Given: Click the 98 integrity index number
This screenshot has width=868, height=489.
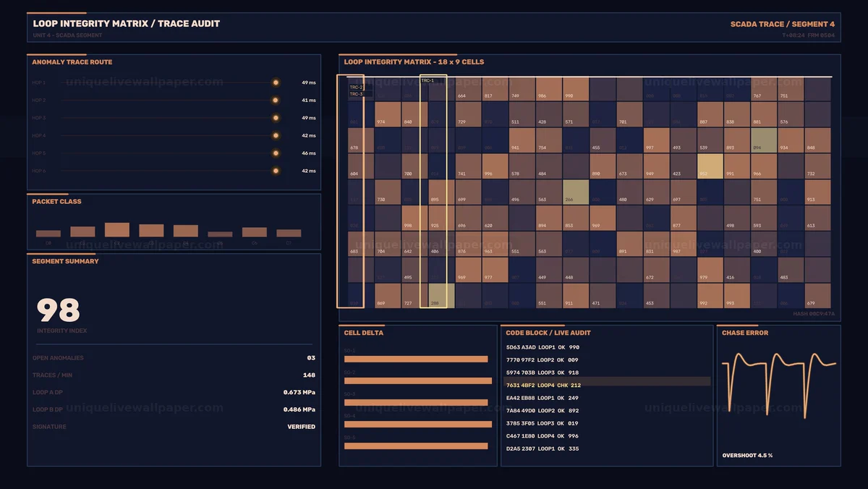Looking at the screenshot, I should 58,310.
